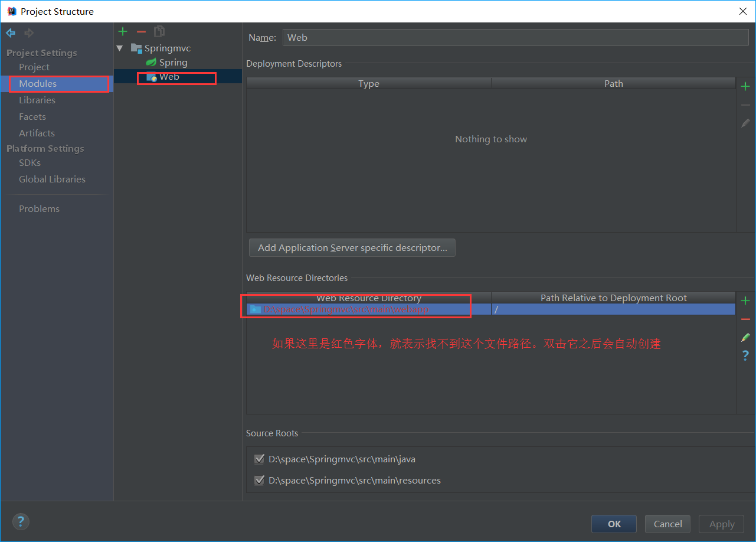Image resolution: width=756 pixels, height=542 pixels.
Task: Open the Artifacts settings section
Action: coord(37,133)
